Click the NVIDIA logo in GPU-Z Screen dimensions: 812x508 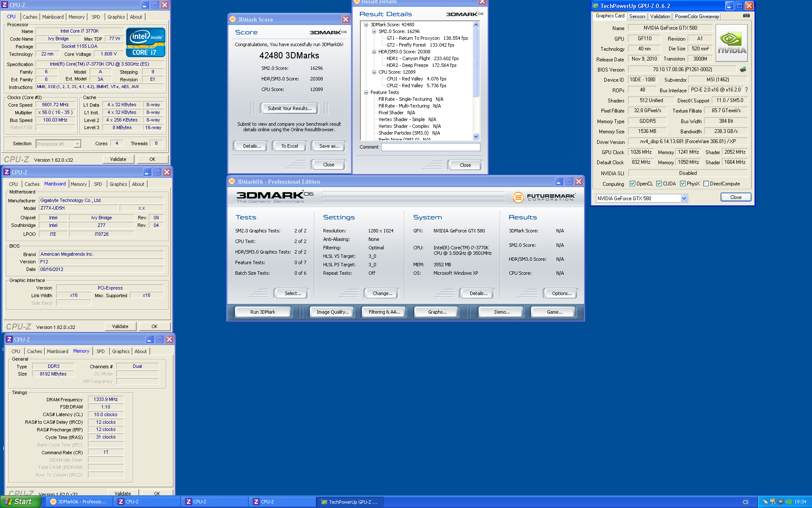[x=731, y=43]
